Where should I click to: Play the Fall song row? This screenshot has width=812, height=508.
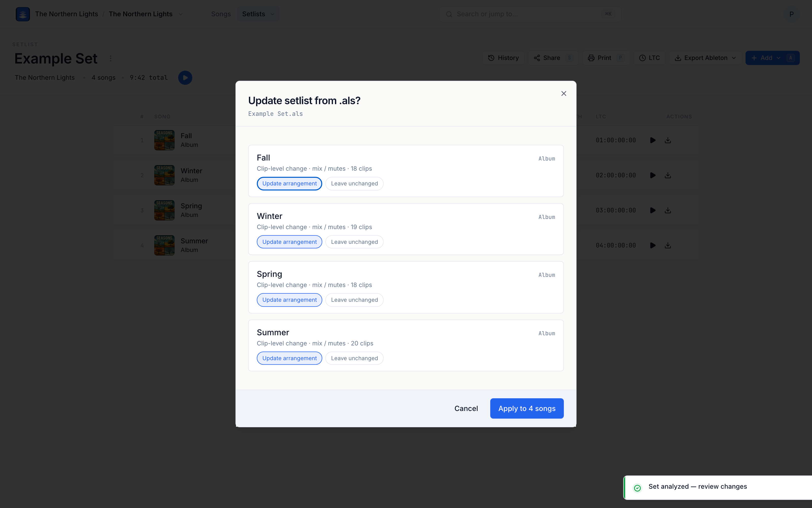(x=653, y=140)
